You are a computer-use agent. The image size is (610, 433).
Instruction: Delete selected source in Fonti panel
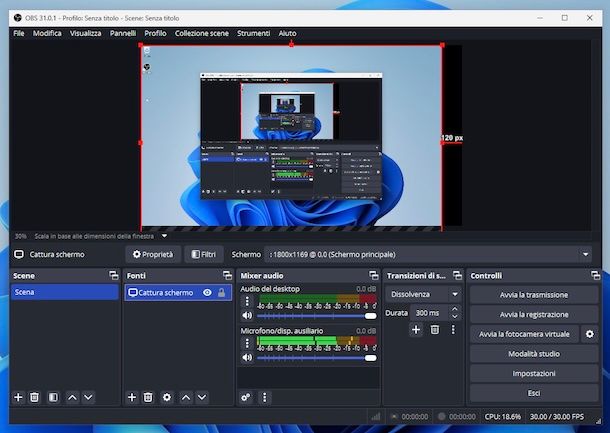(148, 397)
